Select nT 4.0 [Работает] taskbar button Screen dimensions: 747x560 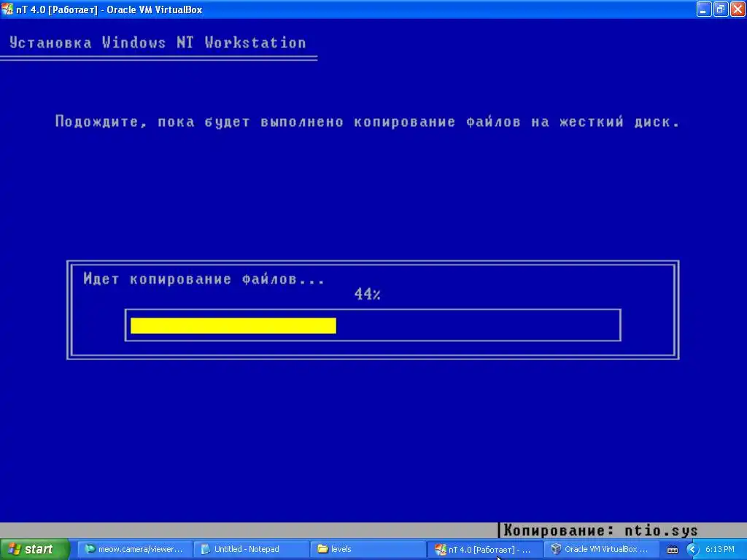click(x=484, y=549)
